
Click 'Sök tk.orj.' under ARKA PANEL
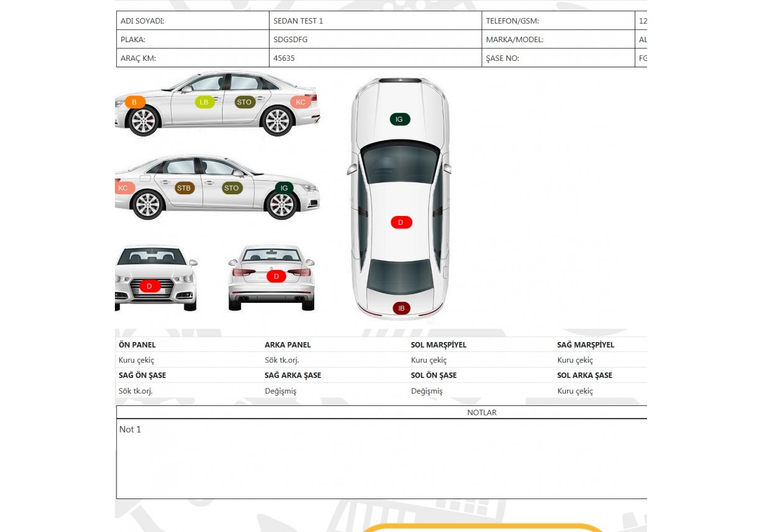click(282, 360)
